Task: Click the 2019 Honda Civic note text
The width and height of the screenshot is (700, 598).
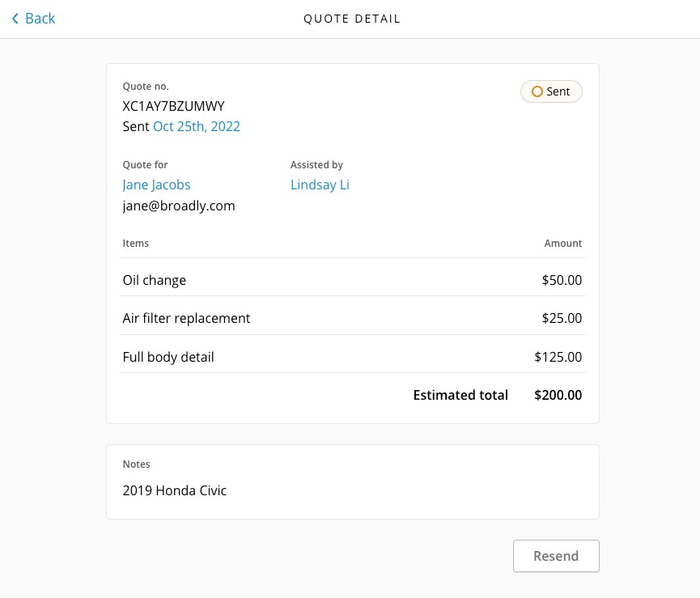Action: coord(174,490)
